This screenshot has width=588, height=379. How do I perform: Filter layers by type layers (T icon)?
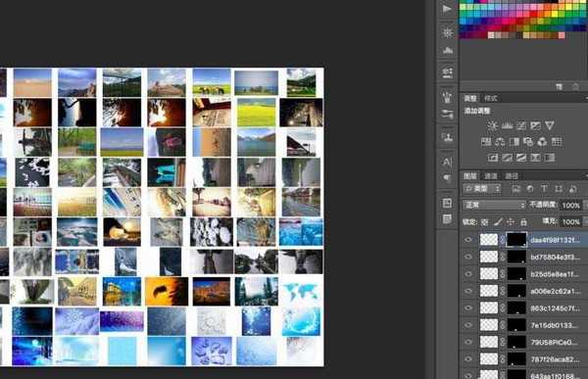click(x=544, y=189)
